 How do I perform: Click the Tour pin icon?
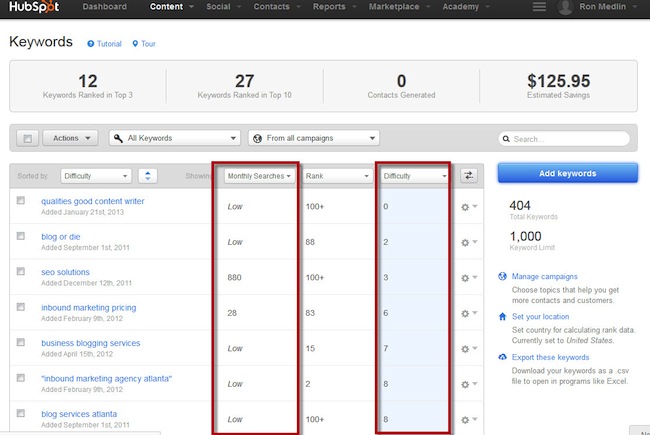135,44
